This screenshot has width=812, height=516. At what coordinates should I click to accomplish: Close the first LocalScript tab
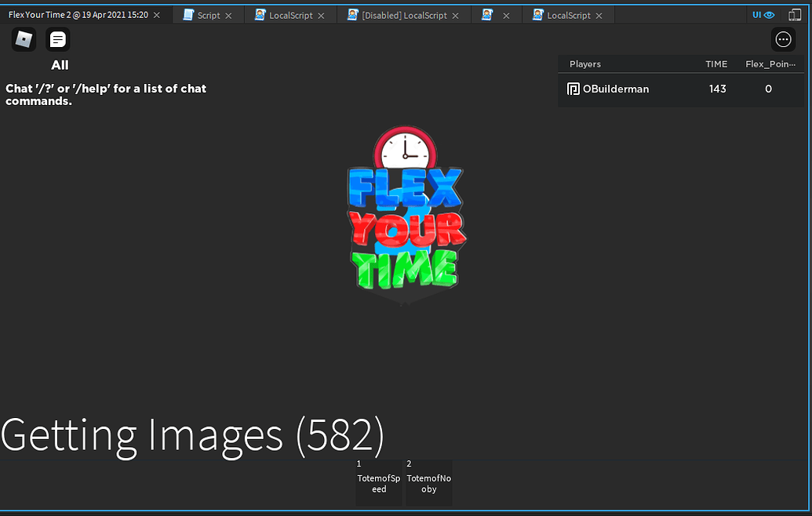tap(321, 16)
